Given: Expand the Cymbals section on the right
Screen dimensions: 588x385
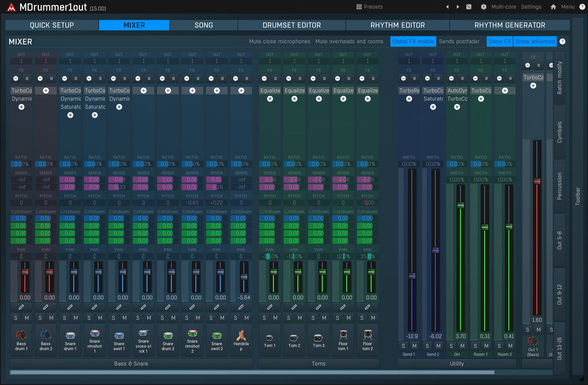Looking at the screenshot, I should click(559, 132).
